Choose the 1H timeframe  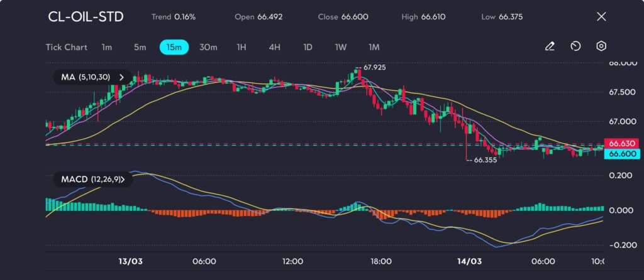tap(241, 47)
